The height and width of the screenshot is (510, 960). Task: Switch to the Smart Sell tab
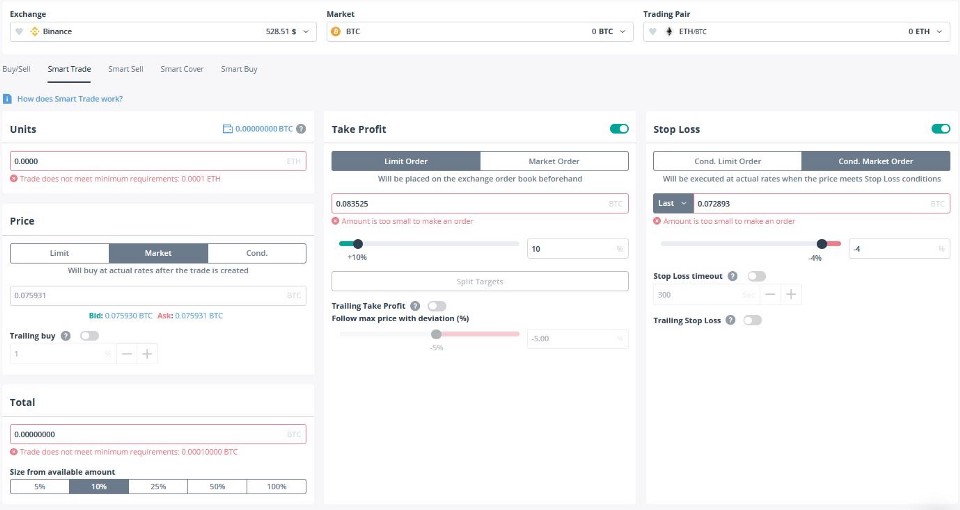click(126, 69)
